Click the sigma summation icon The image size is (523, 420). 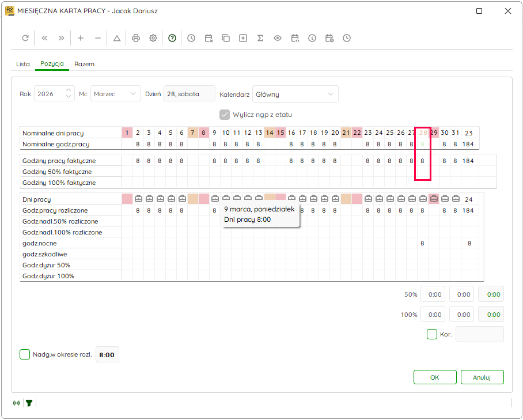coord(260,38)
